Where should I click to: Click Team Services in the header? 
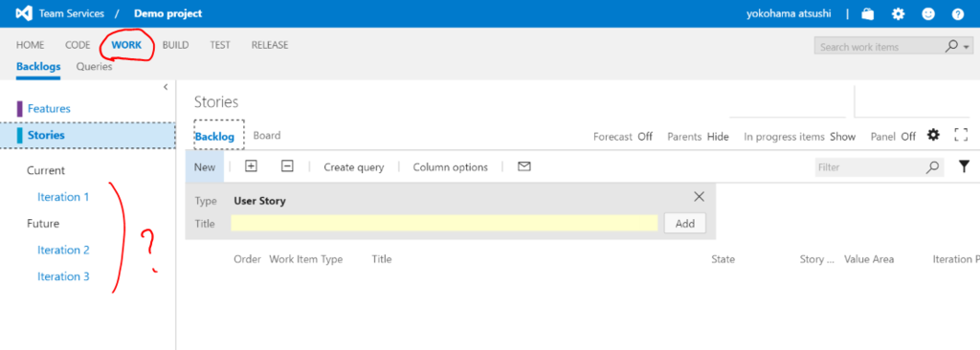pos(71,13)
